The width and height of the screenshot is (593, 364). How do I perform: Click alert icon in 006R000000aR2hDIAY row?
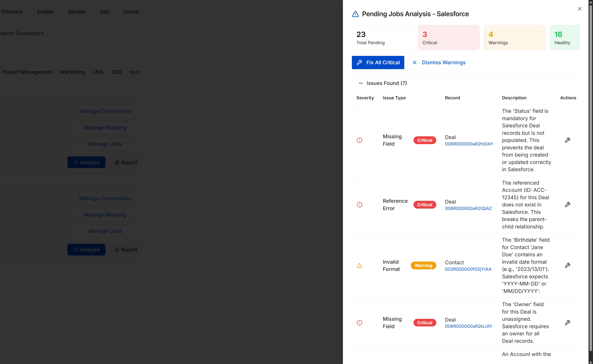click(x=359, y=140)
